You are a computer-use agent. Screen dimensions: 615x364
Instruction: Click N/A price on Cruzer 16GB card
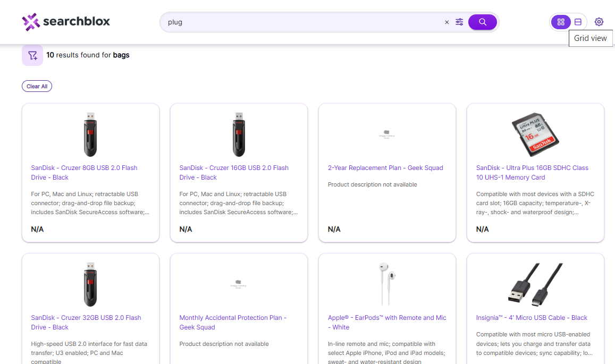(x=186, y=230)
